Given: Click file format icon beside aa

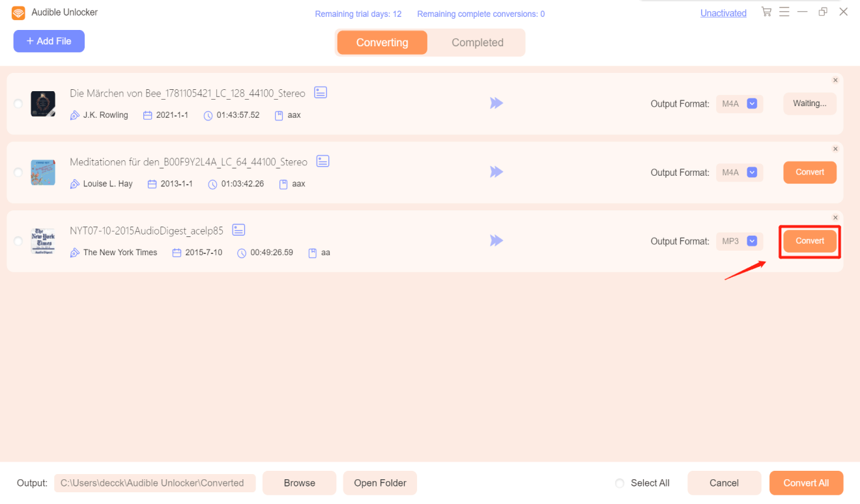Looking at the screenshot, I should click(x=313, y=253).
